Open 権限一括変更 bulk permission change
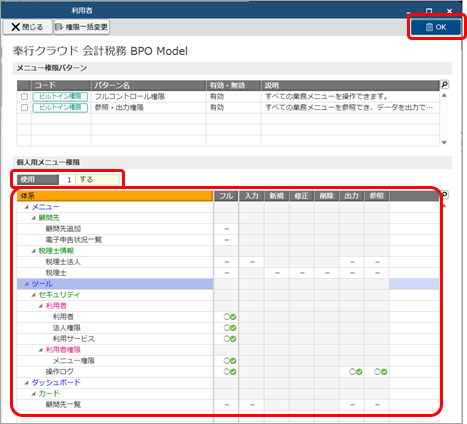Image resolution: width=467 pixels, height=424 pixels. (82, 27)
